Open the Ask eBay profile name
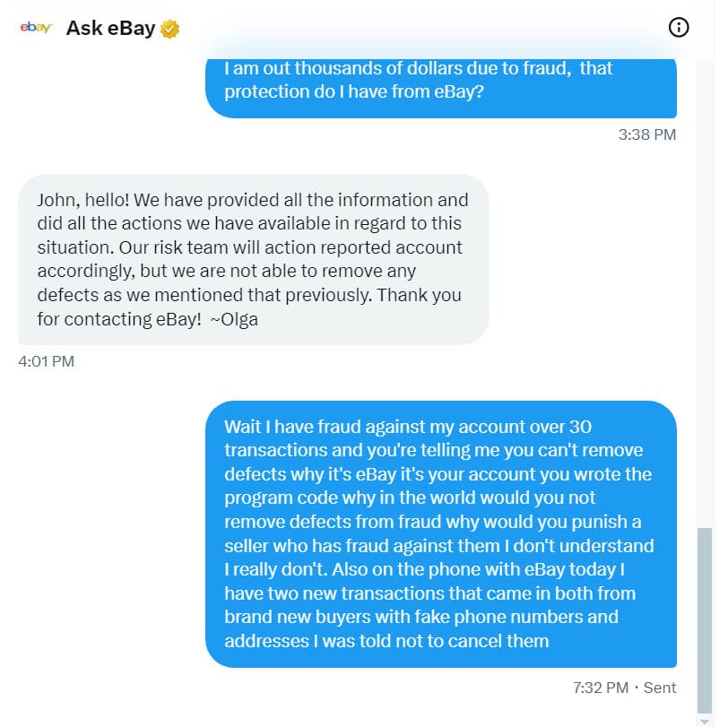 point(111,29)
